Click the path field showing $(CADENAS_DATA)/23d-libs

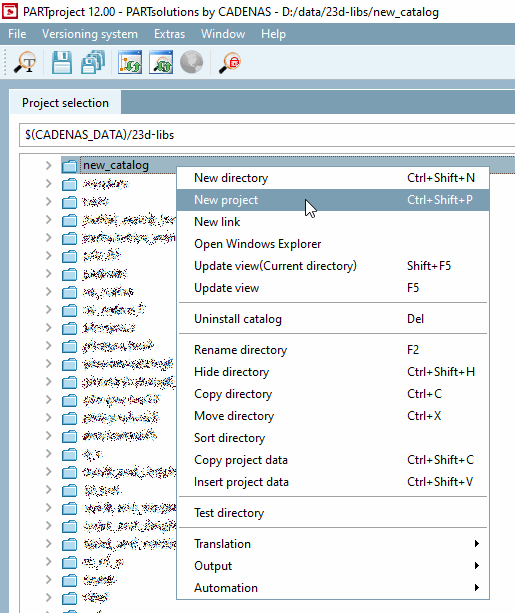click(267, 135)
